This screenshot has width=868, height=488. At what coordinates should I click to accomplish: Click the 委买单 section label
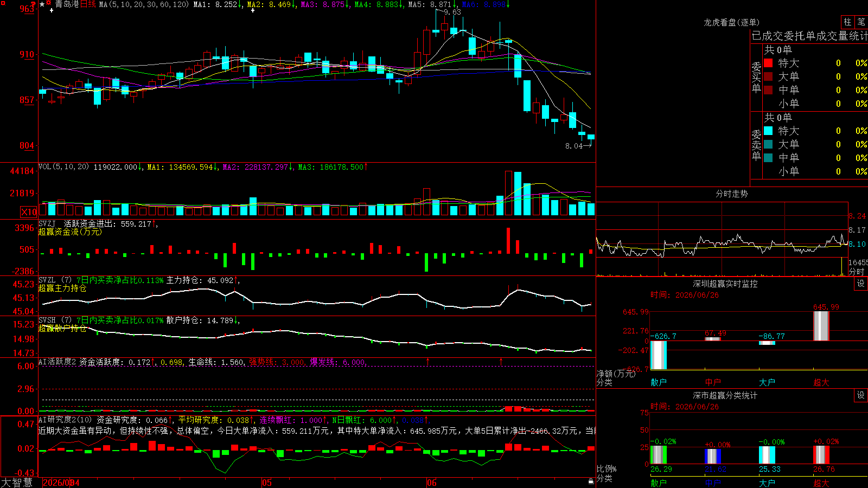tap(756, 78)
